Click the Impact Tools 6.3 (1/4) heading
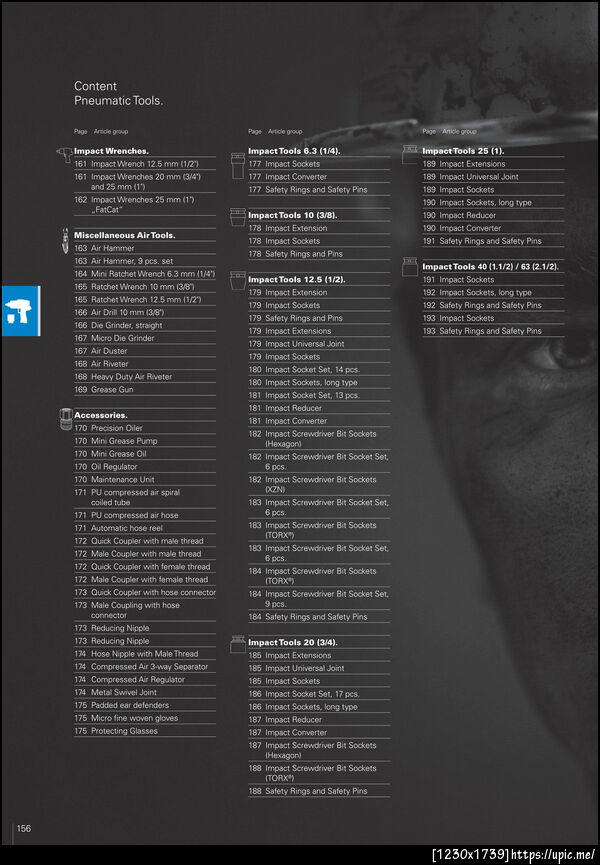 [x=294, y=151]
